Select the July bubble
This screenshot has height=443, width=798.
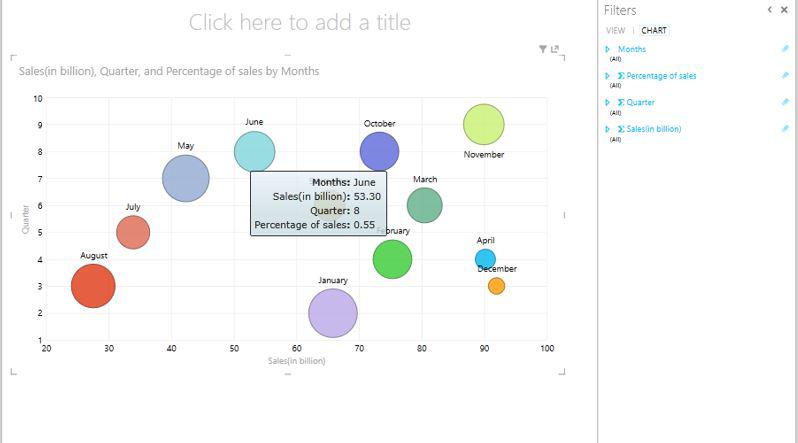(133, 233)
